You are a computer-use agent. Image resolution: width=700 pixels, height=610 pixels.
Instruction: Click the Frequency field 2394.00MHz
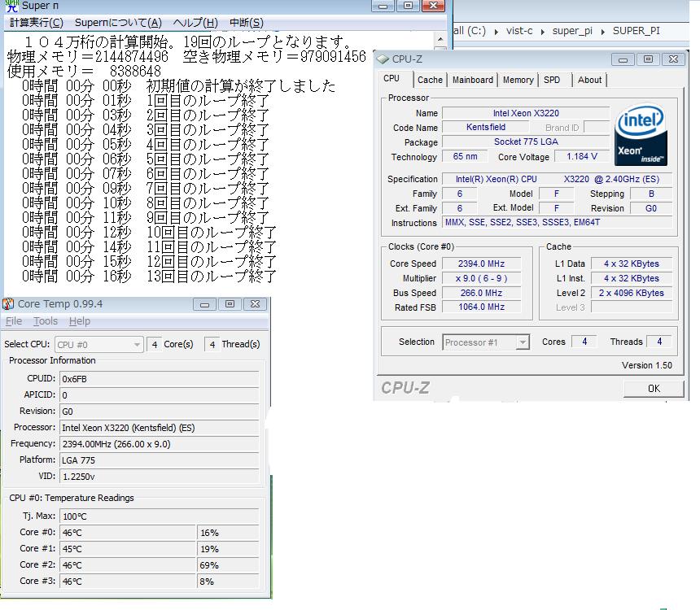tap(159, 444)
